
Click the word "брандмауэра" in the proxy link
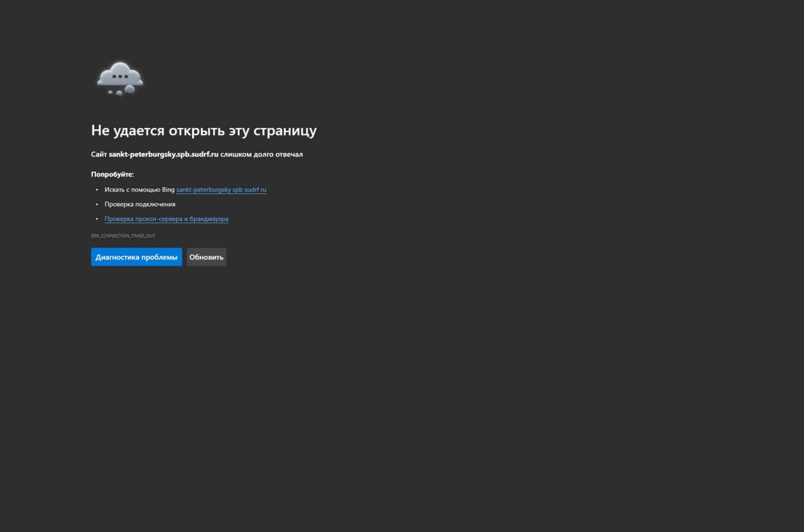click(209, 219)
